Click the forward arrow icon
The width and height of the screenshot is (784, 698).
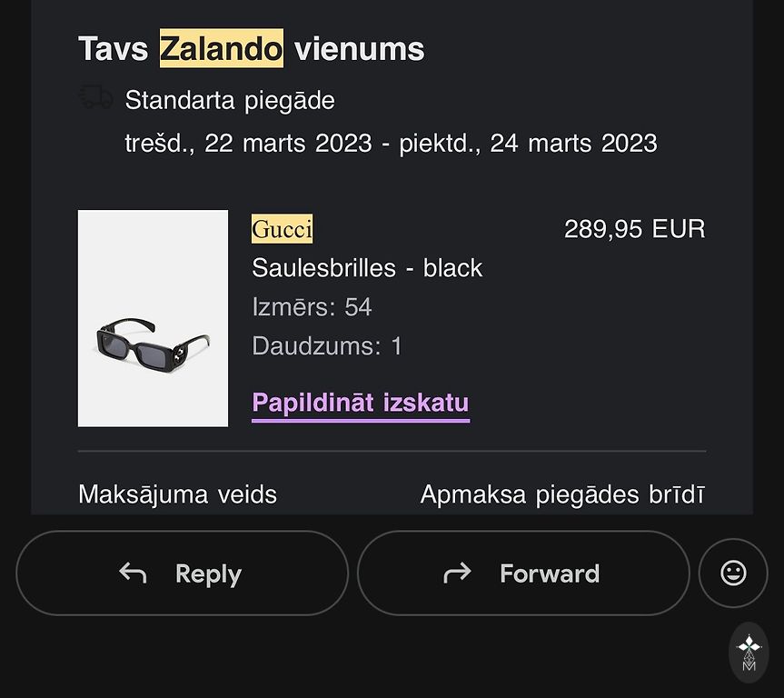click(x=457, y=573)
